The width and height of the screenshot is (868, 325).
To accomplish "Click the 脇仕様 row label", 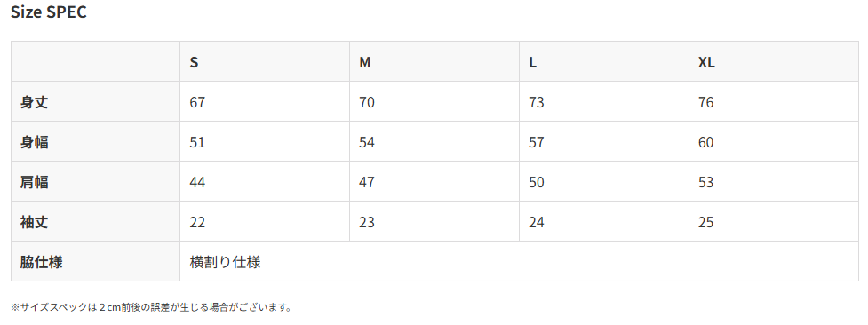I will click(x=42, y=262).
